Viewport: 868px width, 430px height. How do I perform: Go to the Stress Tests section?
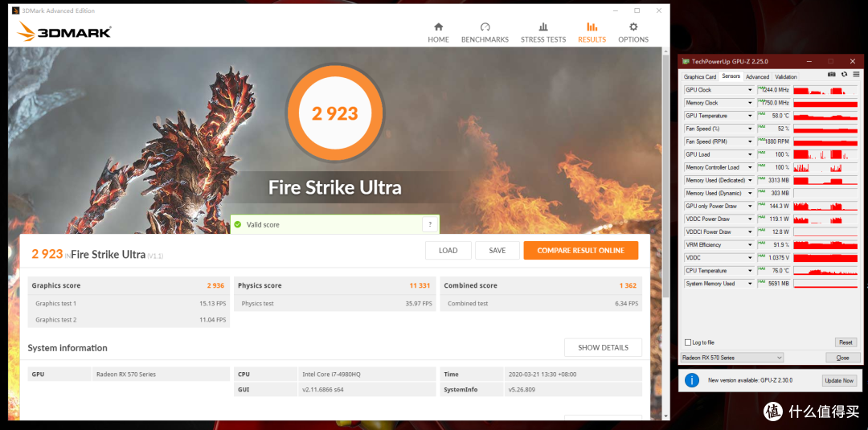pyautogui.click(x=543, y=33)
